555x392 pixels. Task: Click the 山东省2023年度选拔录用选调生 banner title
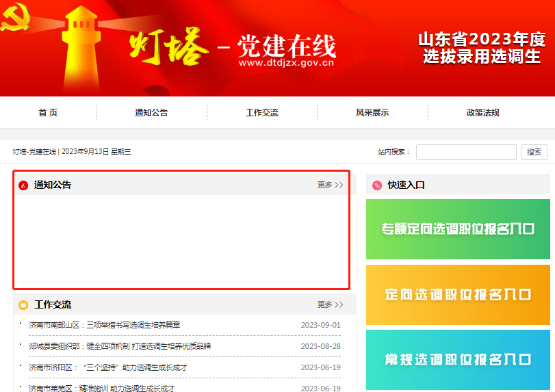[482, 48]
